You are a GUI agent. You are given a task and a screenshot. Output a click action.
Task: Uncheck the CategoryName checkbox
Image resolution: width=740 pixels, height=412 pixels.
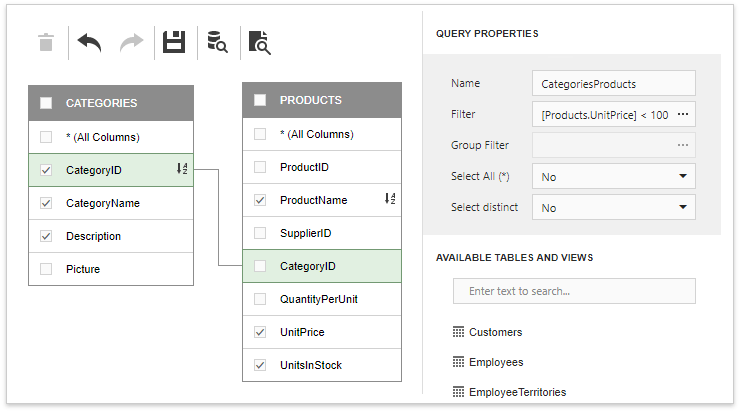click(x=46, y=203)
